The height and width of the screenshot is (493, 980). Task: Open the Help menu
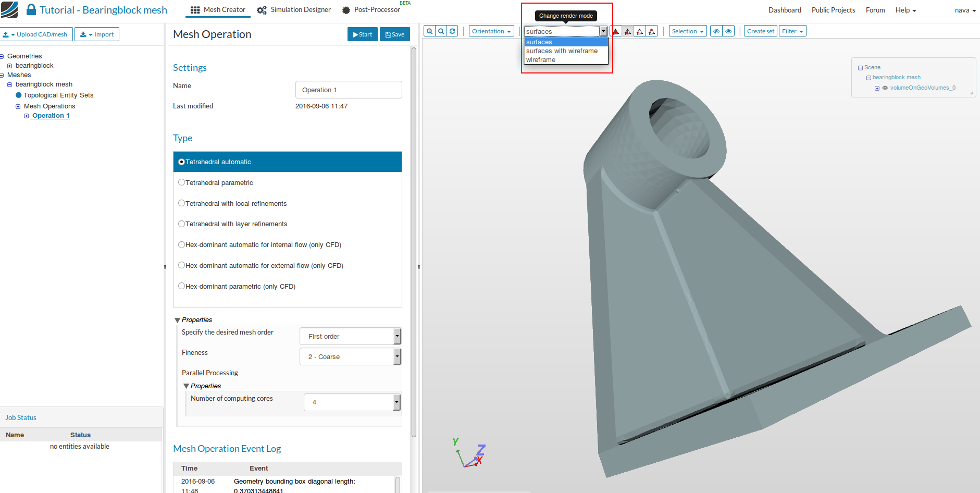[905, 10]
